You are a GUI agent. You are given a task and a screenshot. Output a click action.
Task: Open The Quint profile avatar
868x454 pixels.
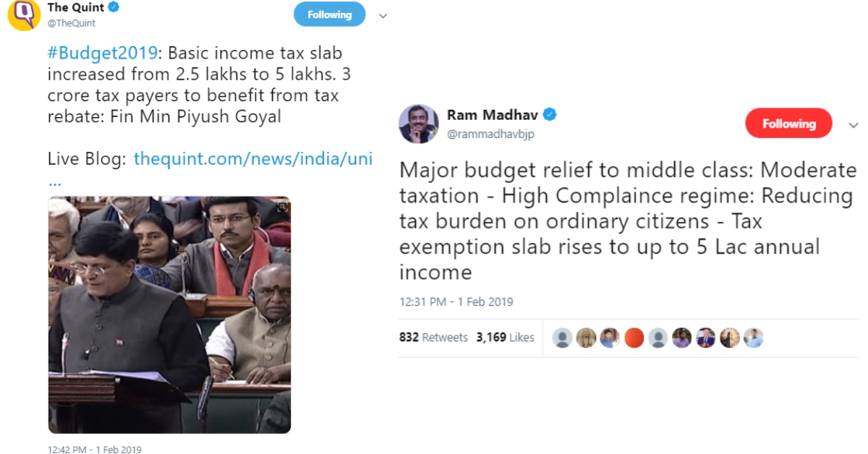click(24, 14)
